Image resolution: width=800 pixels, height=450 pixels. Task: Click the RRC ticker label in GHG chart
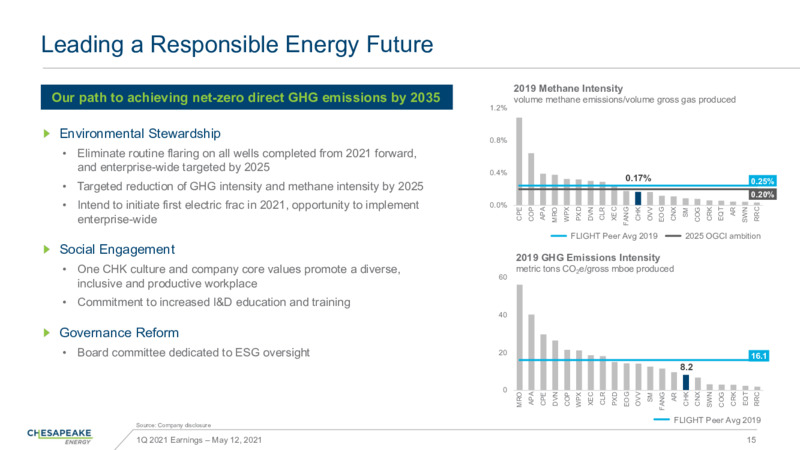pos(757,399)
